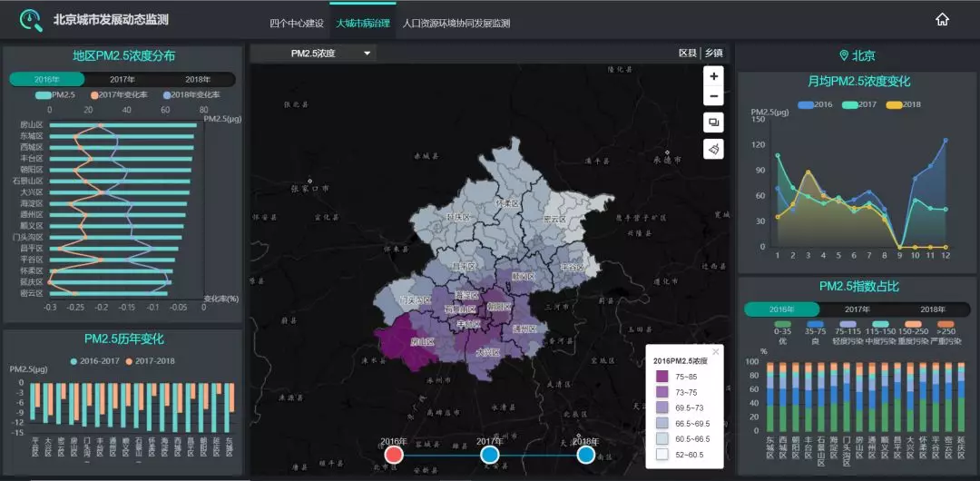Image resolution: width=980 pixels, height=481 pixels.
Task: Click the 密云区 bar in district chart
Action: 108,293
